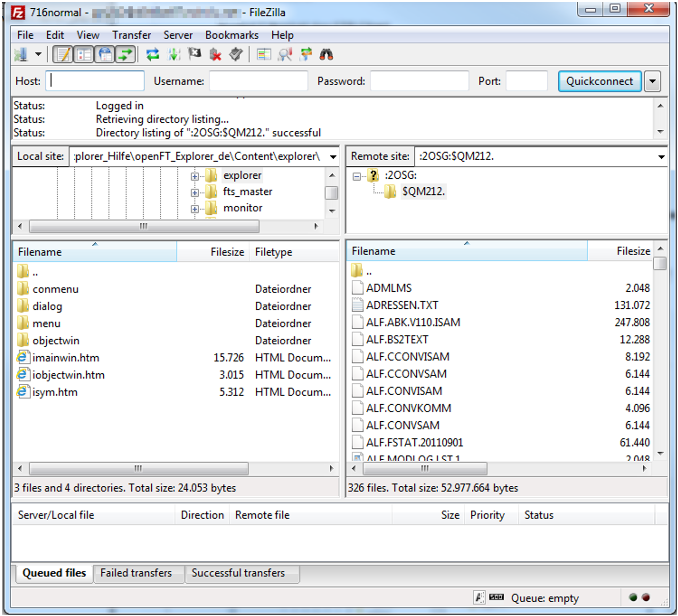Expand the fts_master folder in local tree

point(195,192)
